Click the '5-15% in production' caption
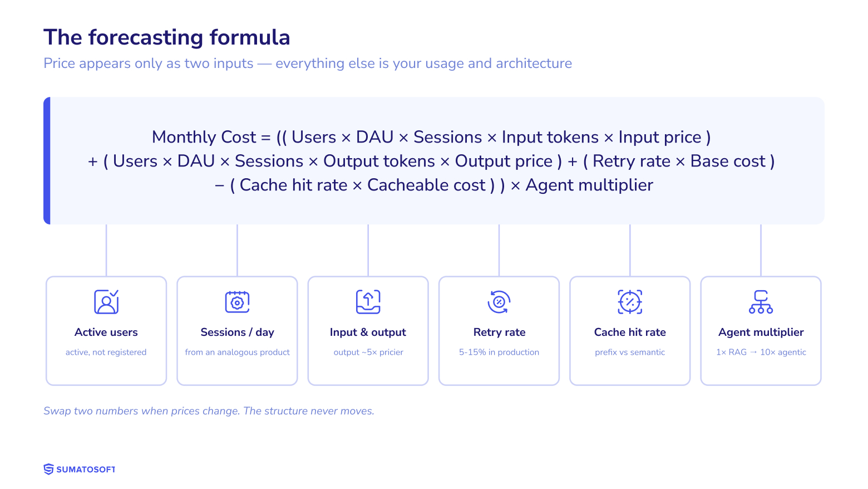The height and width of the screenshot is (489, 868). pyautogui.click(x=499, y=352)
